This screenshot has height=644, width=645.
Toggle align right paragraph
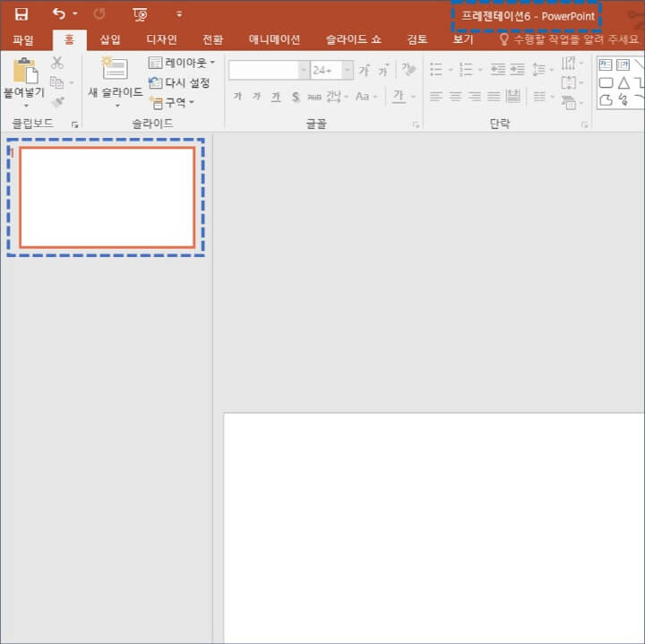(x=474, y=97)
